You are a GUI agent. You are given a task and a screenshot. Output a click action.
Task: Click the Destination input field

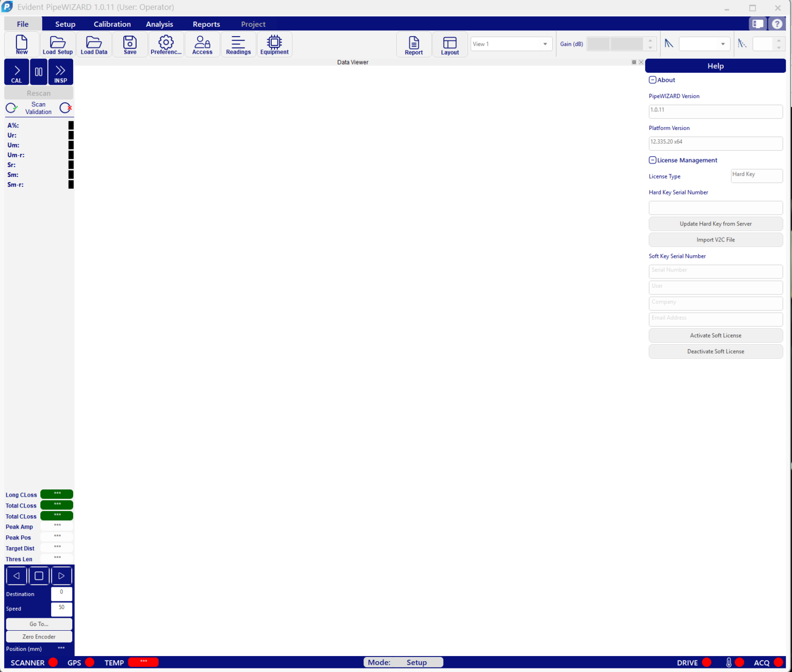pos(61,594)
